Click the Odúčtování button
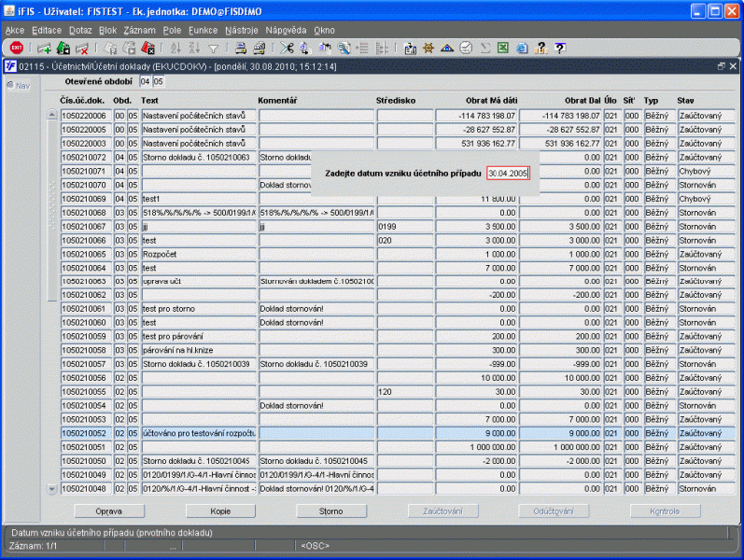The image size is (744, 560). pyautogui.click(x=554, y=511)
